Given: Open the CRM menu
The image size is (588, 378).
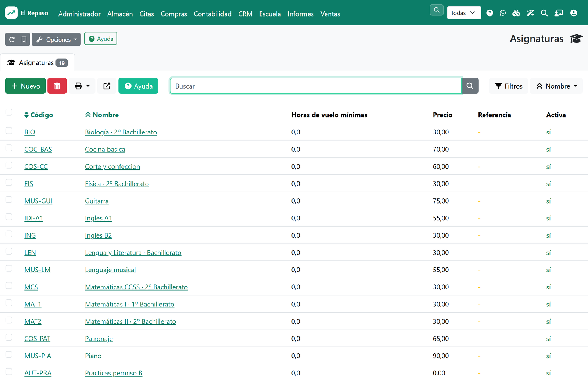Looking at the screenshot, I should coord(245,14).
